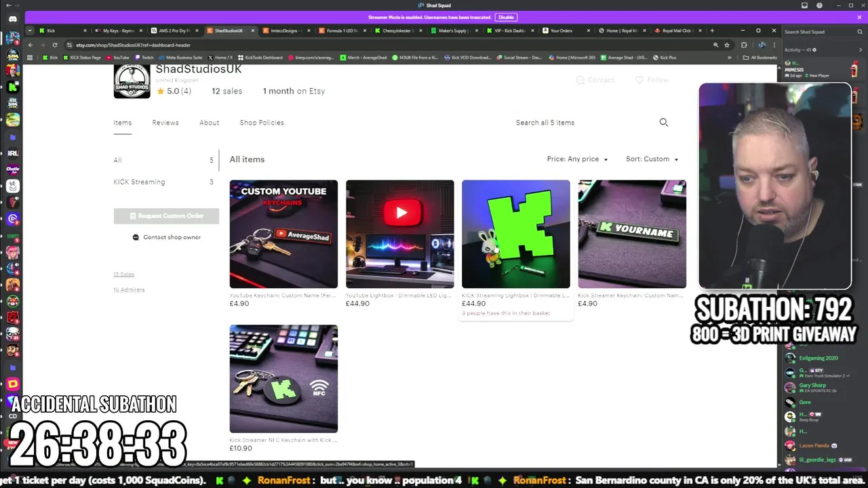Select the Items shop tab
Screen dimensions: 868x488
(x=123, y=123)
